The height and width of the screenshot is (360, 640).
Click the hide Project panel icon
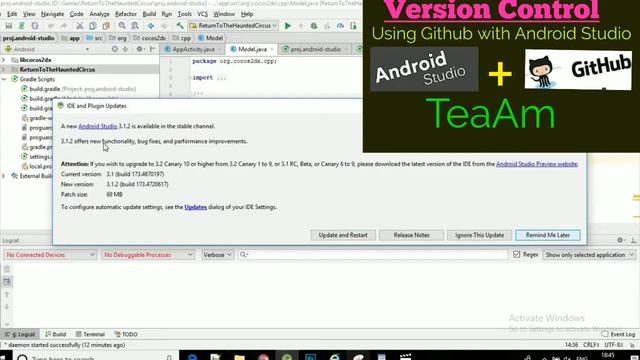click(152, 49)
